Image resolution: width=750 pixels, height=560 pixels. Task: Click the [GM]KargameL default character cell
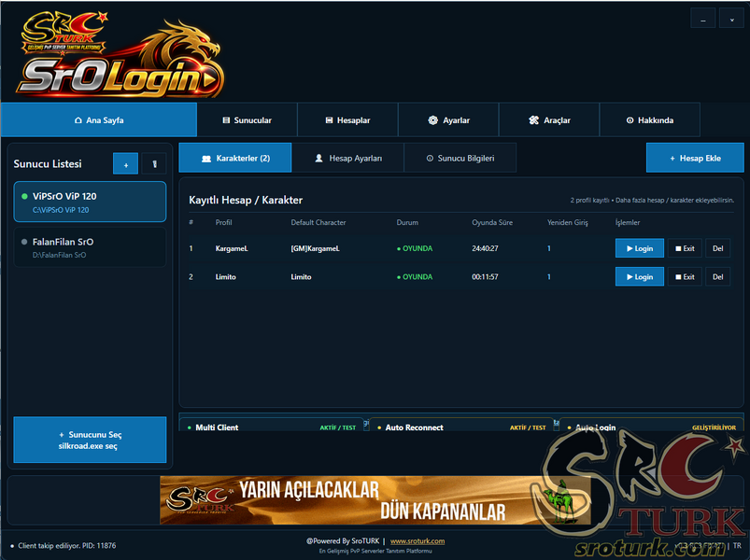tap(315, 248)
